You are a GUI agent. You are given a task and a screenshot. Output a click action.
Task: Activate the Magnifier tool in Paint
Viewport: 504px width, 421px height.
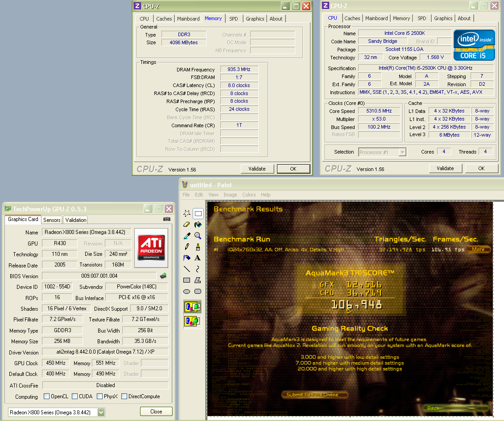198,236
